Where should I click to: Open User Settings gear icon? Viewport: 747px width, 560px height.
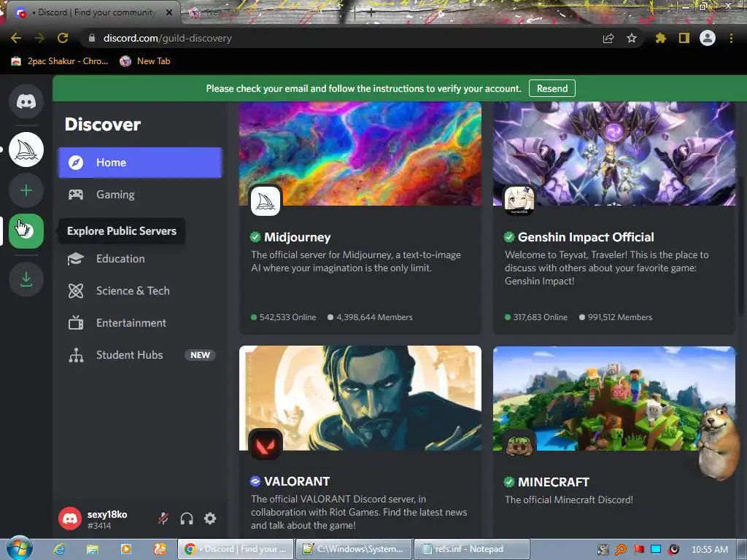pyautogui.click(x=210, y=518)
